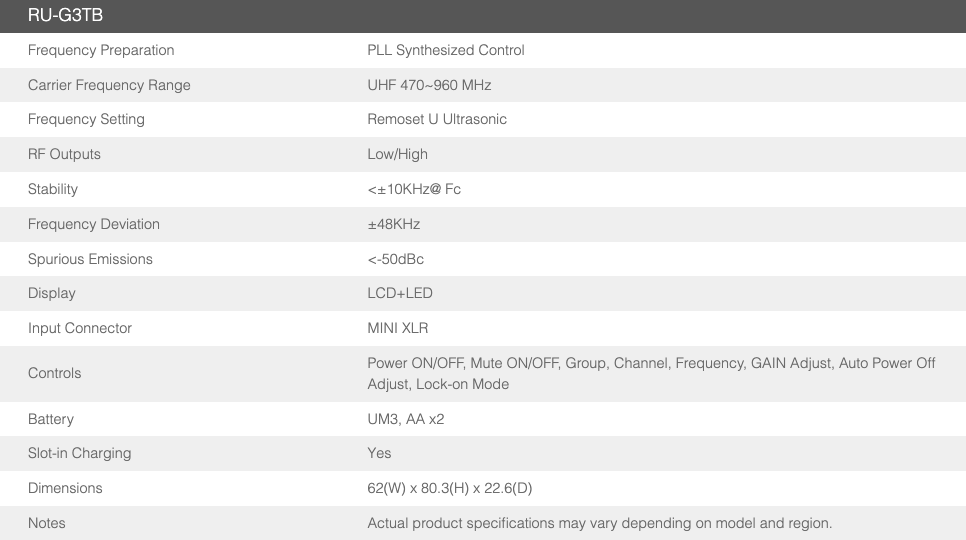Select the RF Outputs label
This screenshot has height=540, width=966.
click(x=64, y=154)
